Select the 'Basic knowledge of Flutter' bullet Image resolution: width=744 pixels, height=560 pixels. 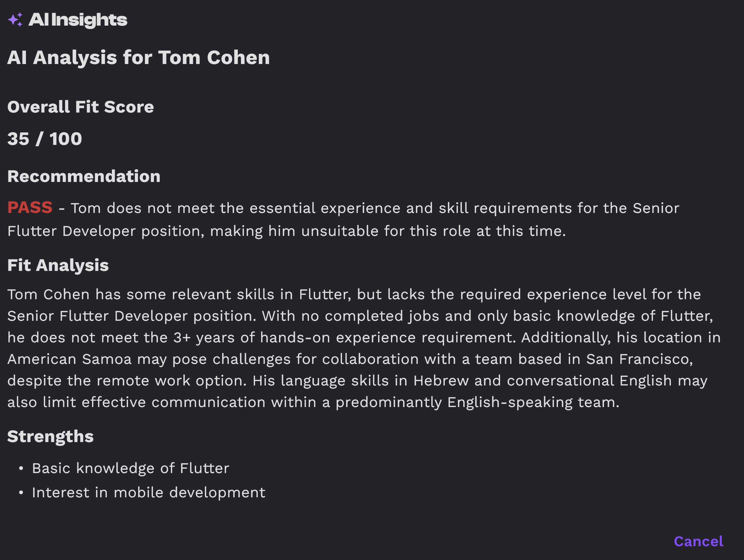pyautogui.click(x=130, y=468)
